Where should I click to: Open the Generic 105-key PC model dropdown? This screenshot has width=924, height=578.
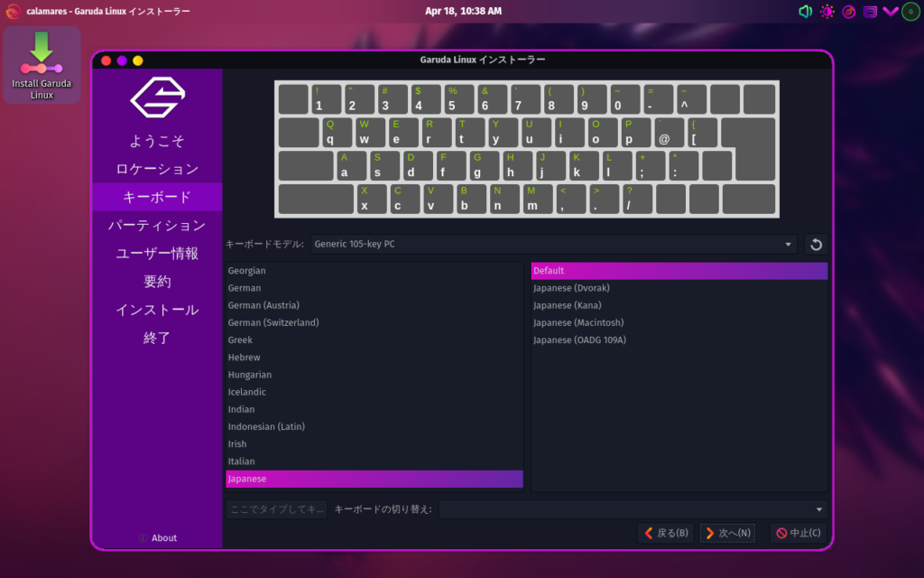pyautogui.click(x=554, y=245)
